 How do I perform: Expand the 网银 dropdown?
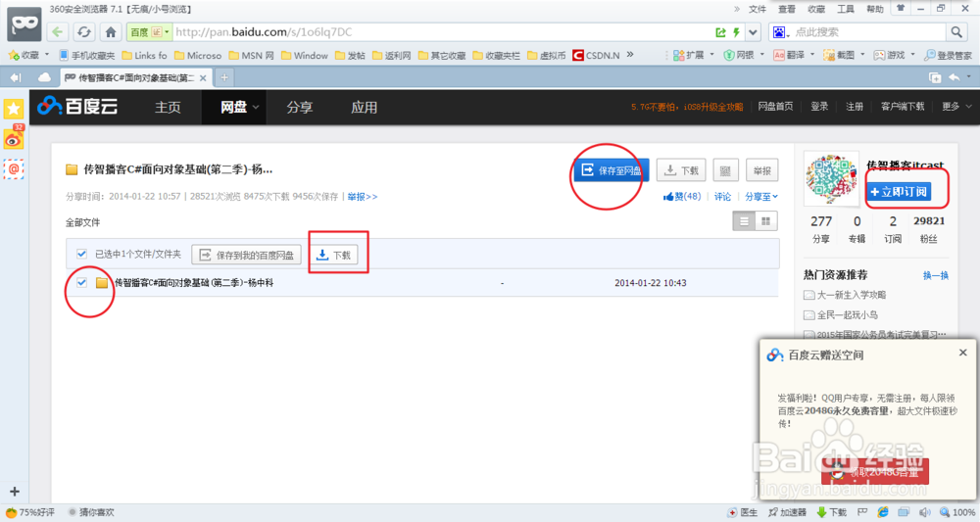click(x=761, y=55)
